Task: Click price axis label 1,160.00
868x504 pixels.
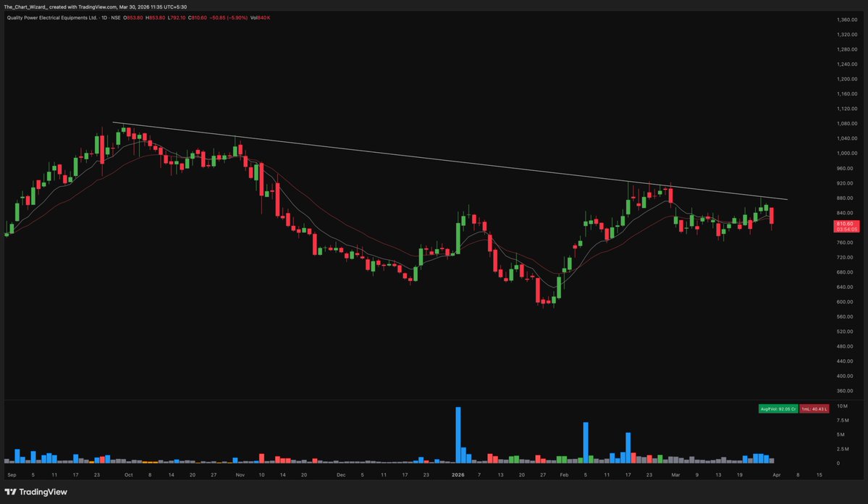Action: pos(847,93)
